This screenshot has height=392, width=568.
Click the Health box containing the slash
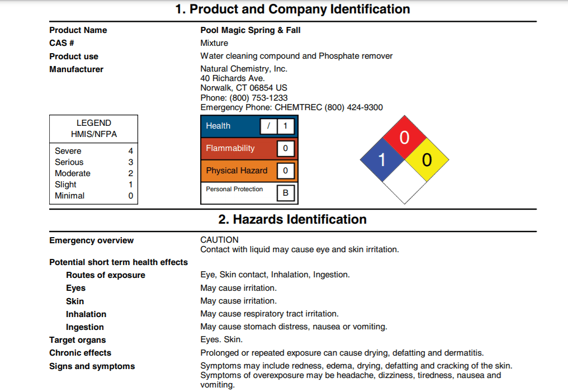[268, 126]
